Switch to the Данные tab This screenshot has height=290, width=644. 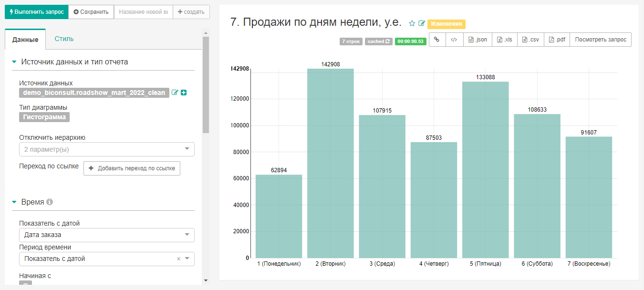pyautogui.click(x=25, y=40)
